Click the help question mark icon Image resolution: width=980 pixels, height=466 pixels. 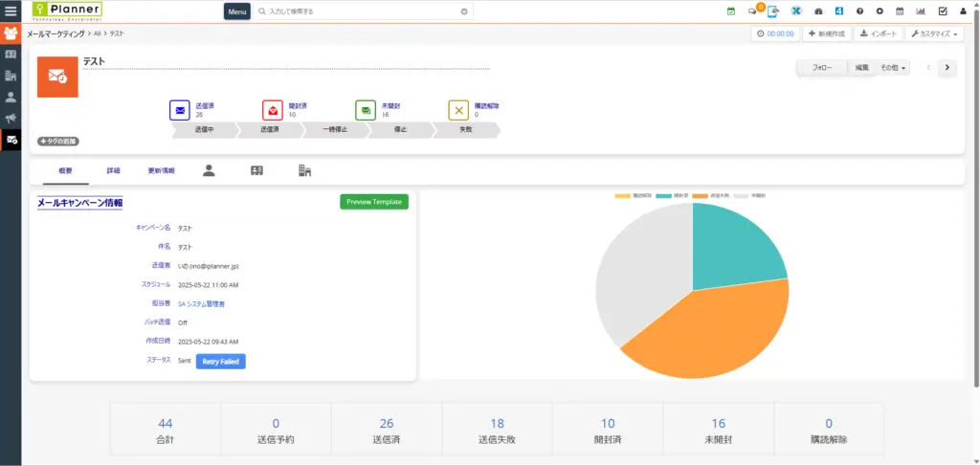click(860, 11)
